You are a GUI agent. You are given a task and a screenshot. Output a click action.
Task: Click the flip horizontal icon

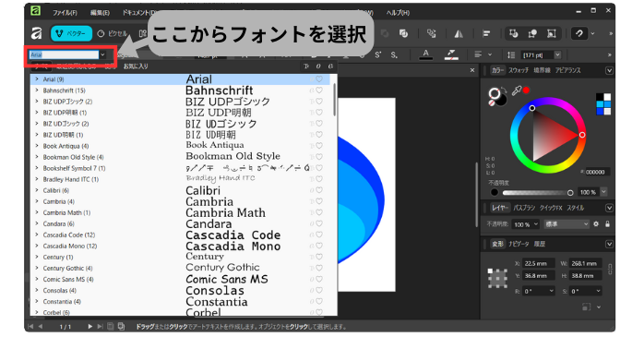(x=459, y=33)
